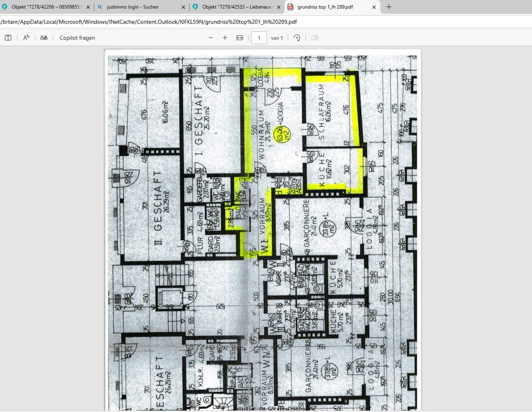
Task: Open a new browser tab
Action: (x=388, y=7)
